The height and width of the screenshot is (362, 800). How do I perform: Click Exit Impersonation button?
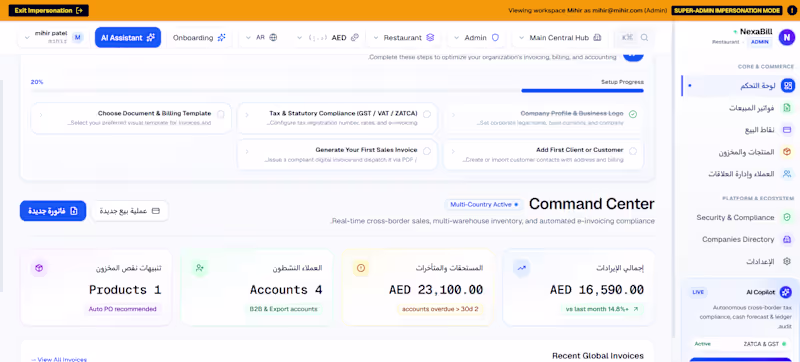(x=48, y=10)
